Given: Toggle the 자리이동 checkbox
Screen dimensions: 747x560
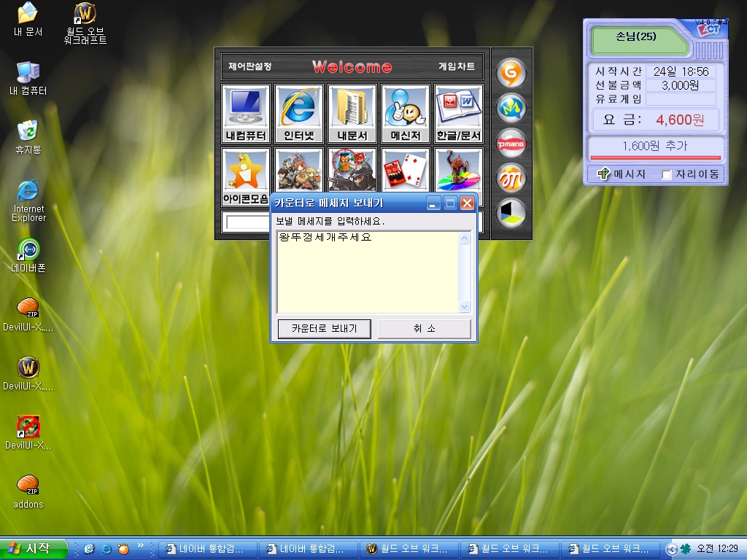Looking at the screenshot, I should pos(667,175).
